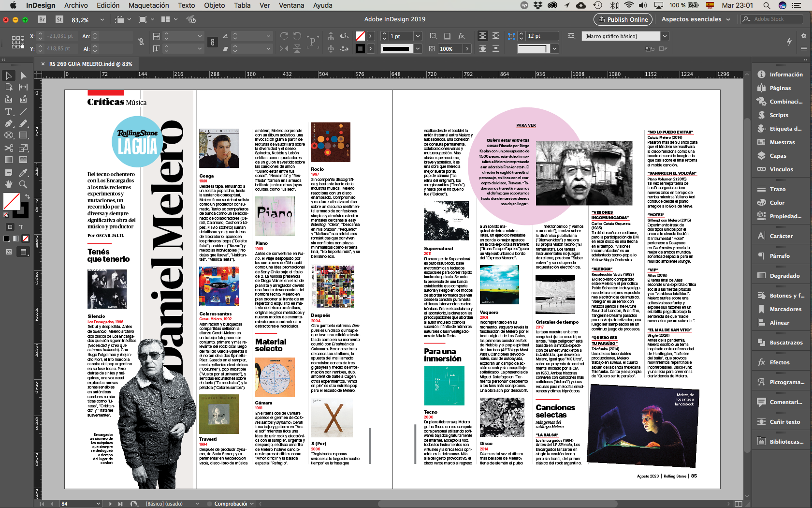
Task: Pick the Eyedropper tool
Action: click(23, 173)
